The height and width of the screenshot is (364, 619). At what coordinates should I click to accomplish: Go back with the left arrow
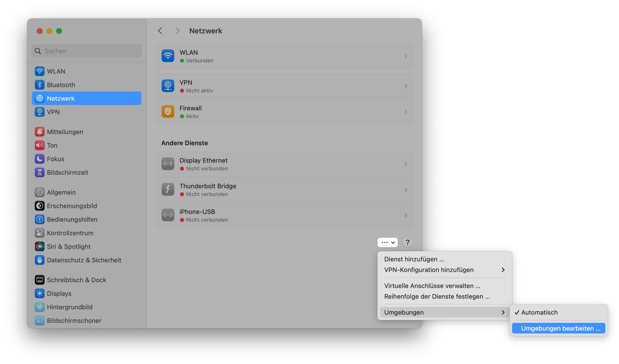160,31
